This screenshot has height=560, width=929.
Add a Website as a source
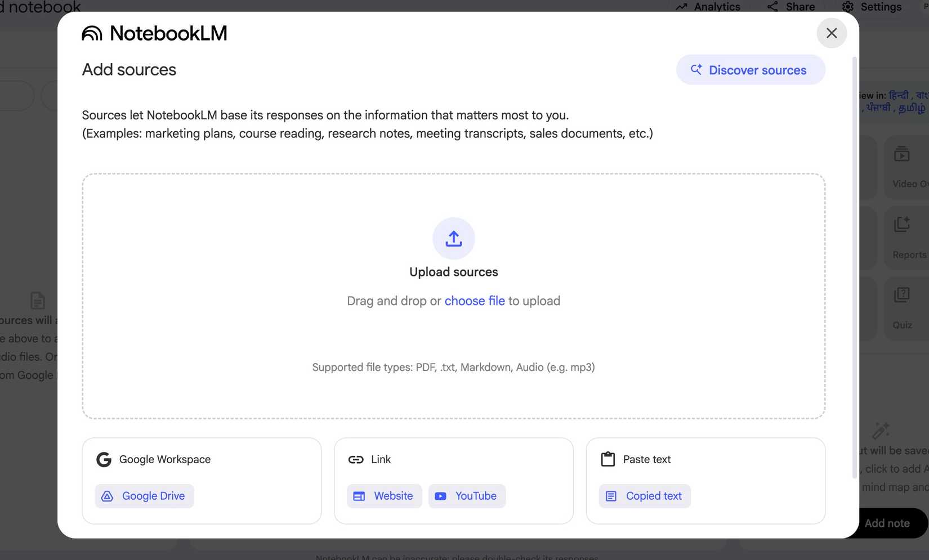pos(385,496)
